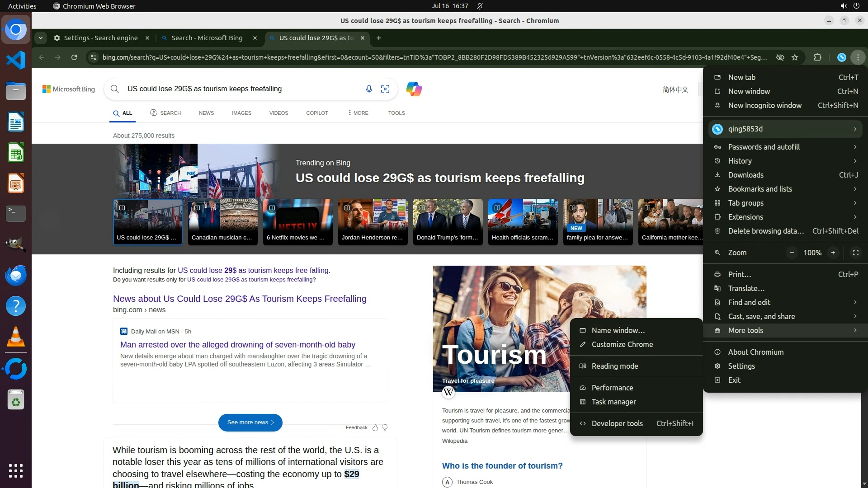Select Developer tools menu entry

coord(617,423)
